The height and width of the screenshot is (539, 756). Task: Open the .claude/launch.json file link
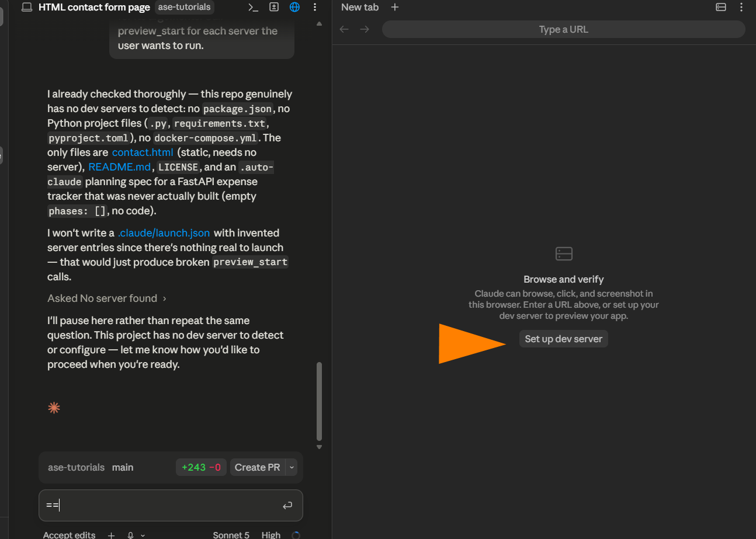pos(164,233)
